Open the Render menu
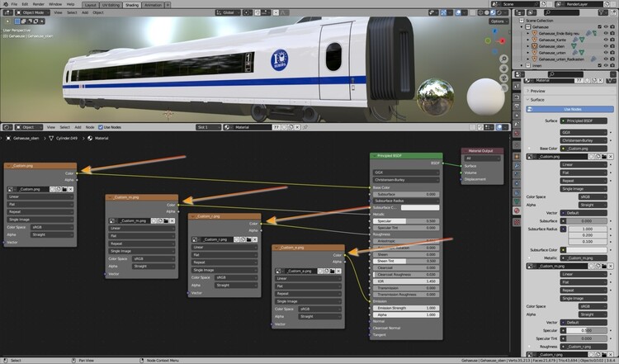 39,4
